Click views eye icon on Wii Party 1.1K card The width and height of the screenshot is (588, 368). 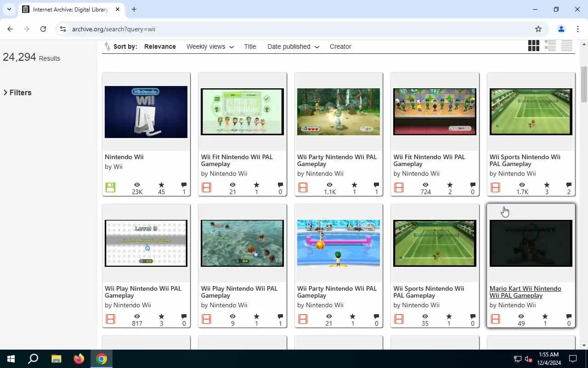click(x=329, y=185)
